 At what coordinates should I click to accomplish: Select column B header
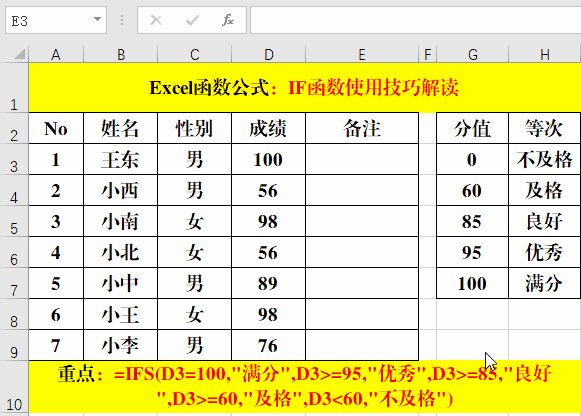[x=121, y=54]
